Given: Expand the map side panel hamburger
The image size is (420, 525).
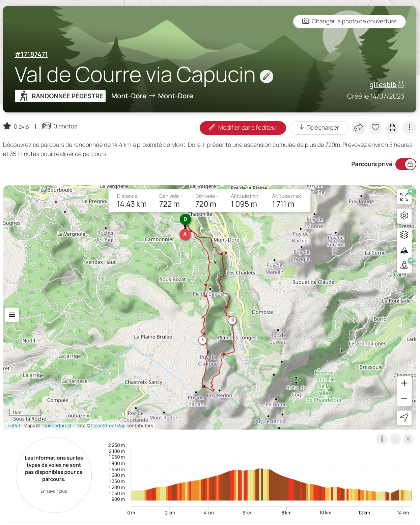Looking at the screenshot, I should (x=12, y=315).
